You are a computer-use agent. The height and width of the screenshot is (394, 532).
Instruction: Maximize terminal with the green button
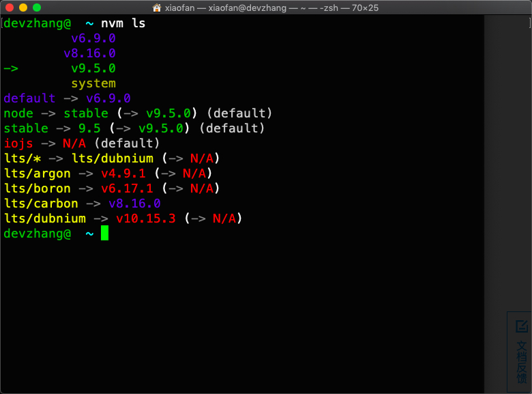(37, 8)
